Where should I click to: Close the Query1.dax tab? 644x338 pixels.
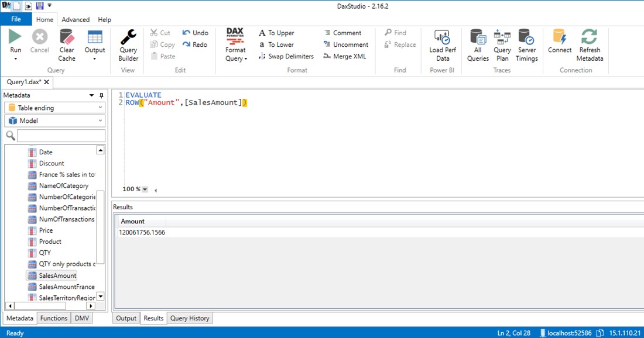(x=46, y=82)
